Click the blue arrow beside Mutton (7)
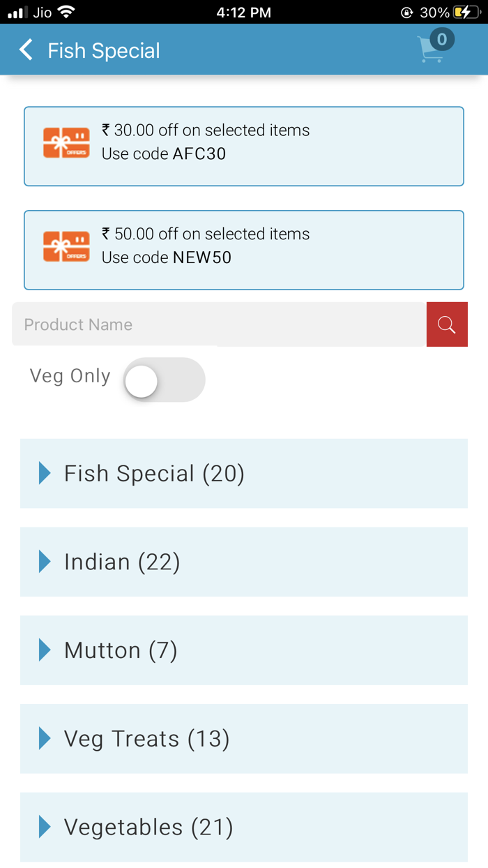This screenshot has height=868, width=488. pos(44,650)
